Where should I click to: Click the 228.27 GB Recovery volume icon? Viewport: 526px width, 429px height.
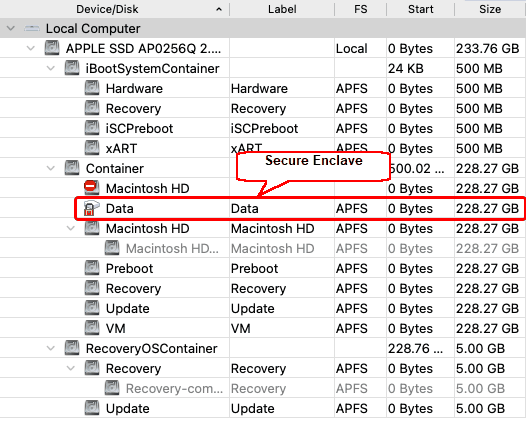[x=92, y=288]
